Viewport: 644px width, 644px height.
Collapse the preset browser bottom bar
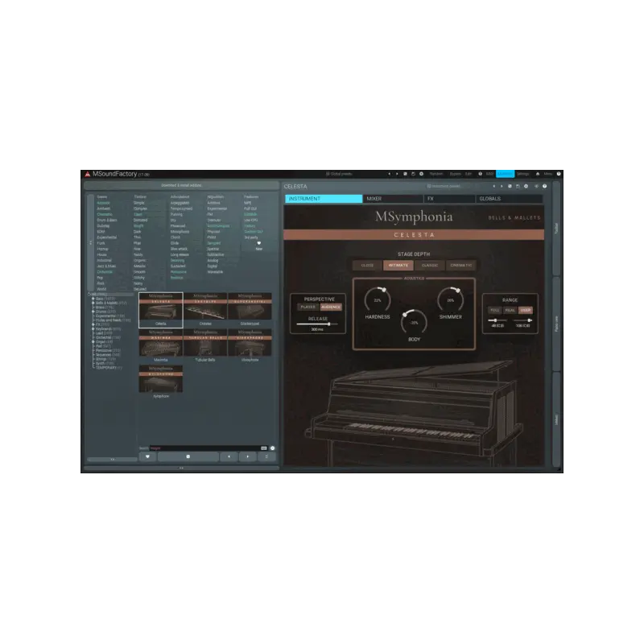tap(181, 468)
